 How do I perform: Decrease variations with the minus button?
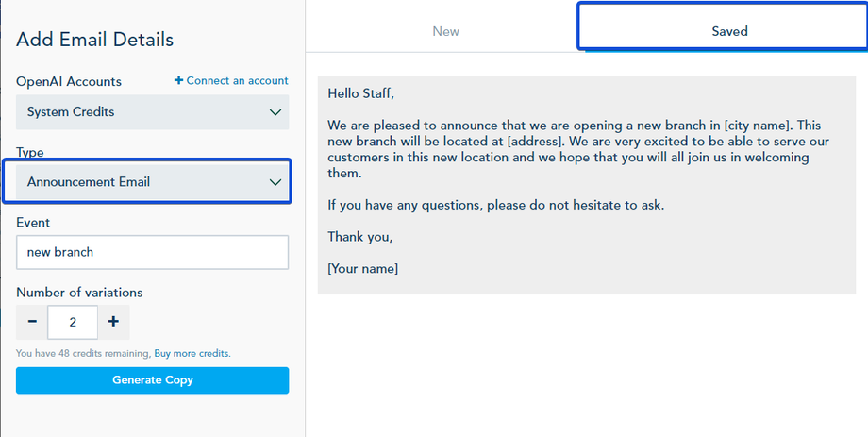(x=32, y=322)
